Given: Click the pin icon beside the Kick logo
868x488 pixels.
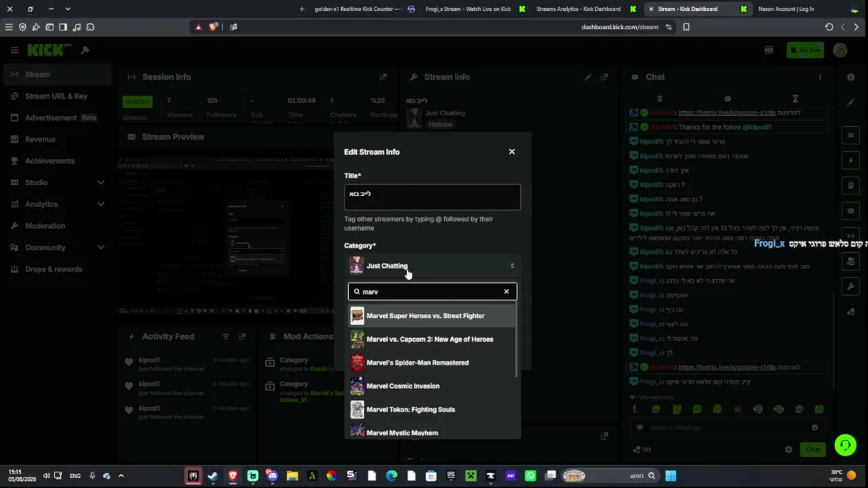Looking at the screenshot, I should [x=85, y=50].
